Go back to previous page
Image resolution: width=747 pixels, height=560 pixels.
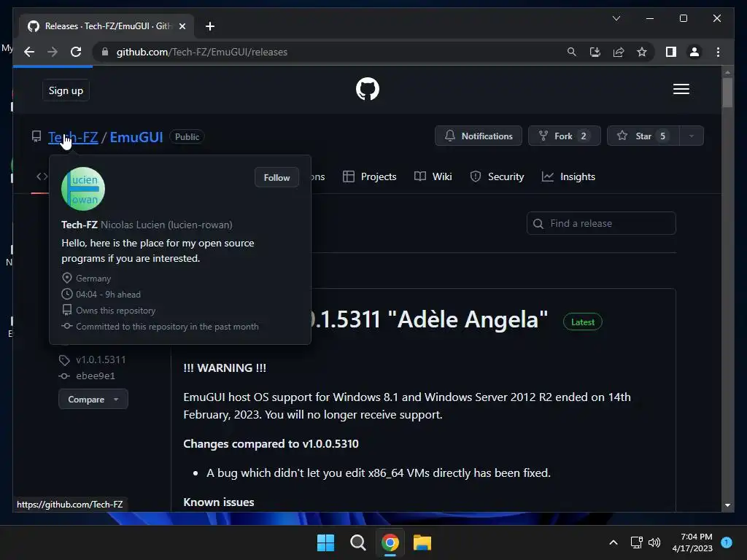click(x=29, y=52)
